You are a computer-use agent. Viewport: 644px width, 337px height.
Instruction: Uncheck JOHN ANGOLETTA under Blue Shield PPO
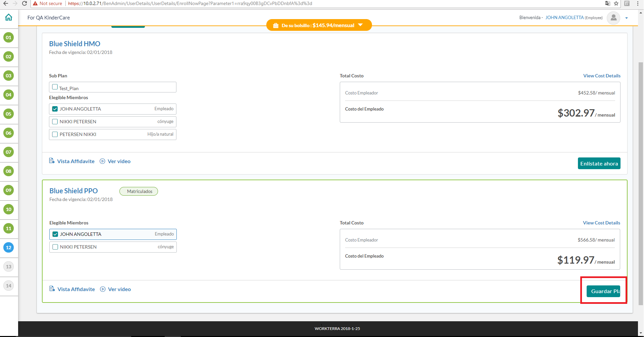tap(55, 234)
